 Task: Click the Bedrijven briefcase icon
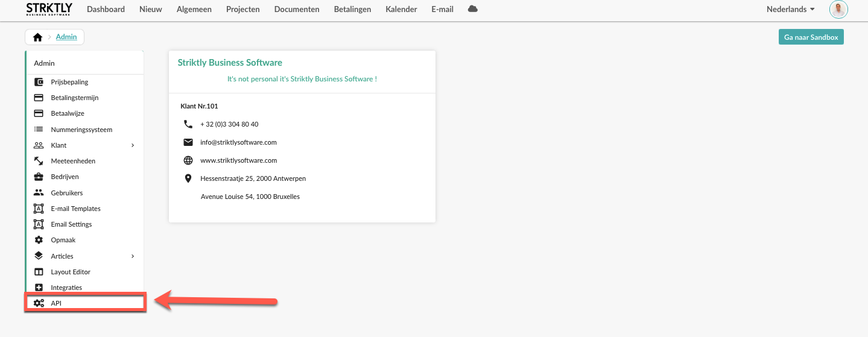(x=39, y=177)
